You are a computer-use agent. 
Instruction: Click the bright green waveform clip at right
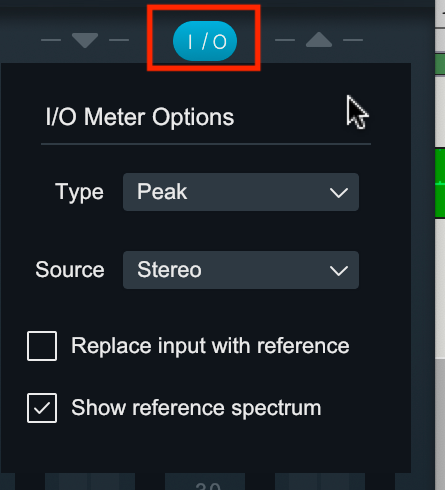click(x=440, y=183)
